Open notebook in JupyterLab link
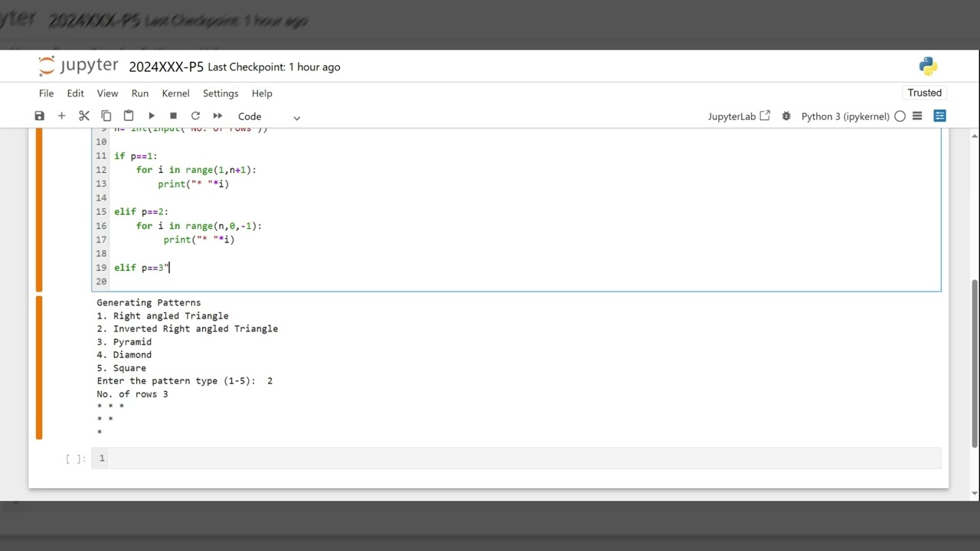 739,116
